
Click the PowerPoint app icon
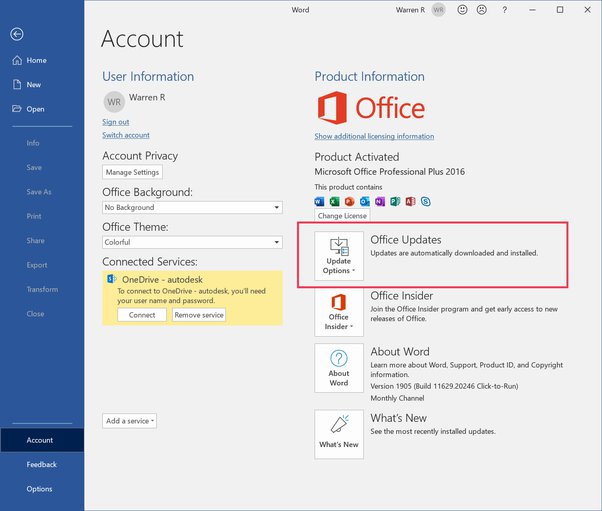tap(349, 201)
